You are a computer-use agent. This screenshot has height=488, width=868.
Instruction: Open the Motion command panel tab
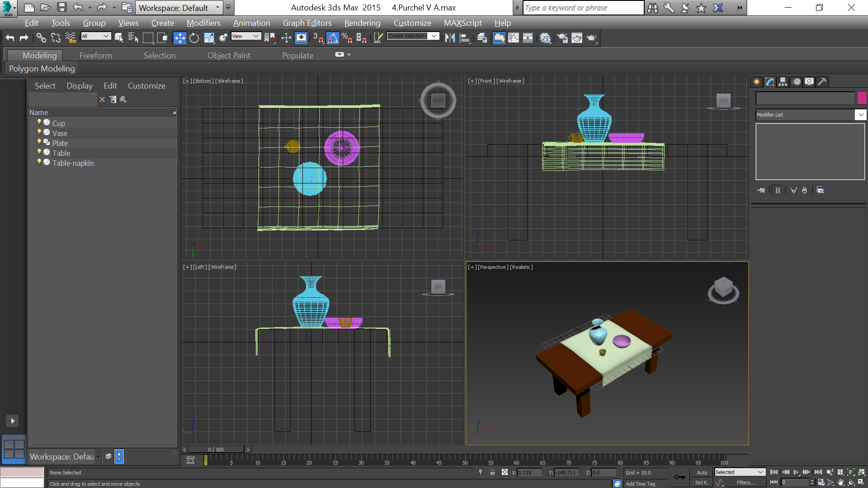pos(797,82)
